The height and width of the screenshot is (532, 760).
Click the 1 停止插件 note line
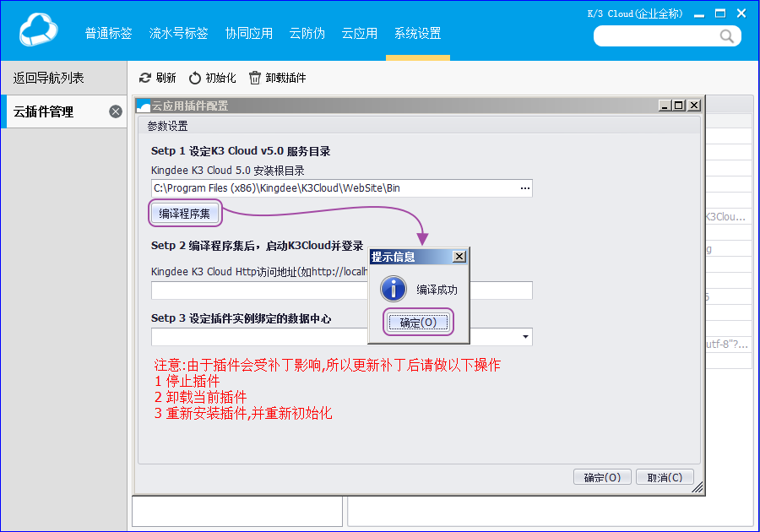click(187, 382)
